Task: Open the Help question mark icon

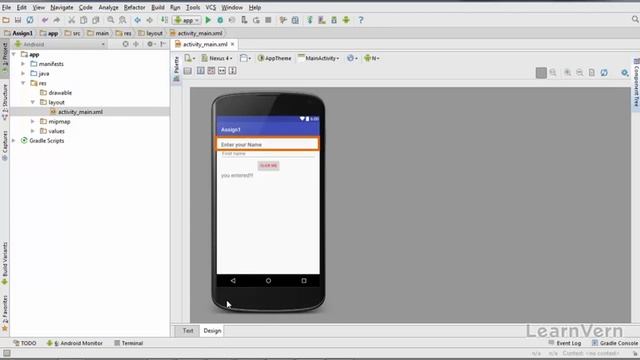Action: 361,20
